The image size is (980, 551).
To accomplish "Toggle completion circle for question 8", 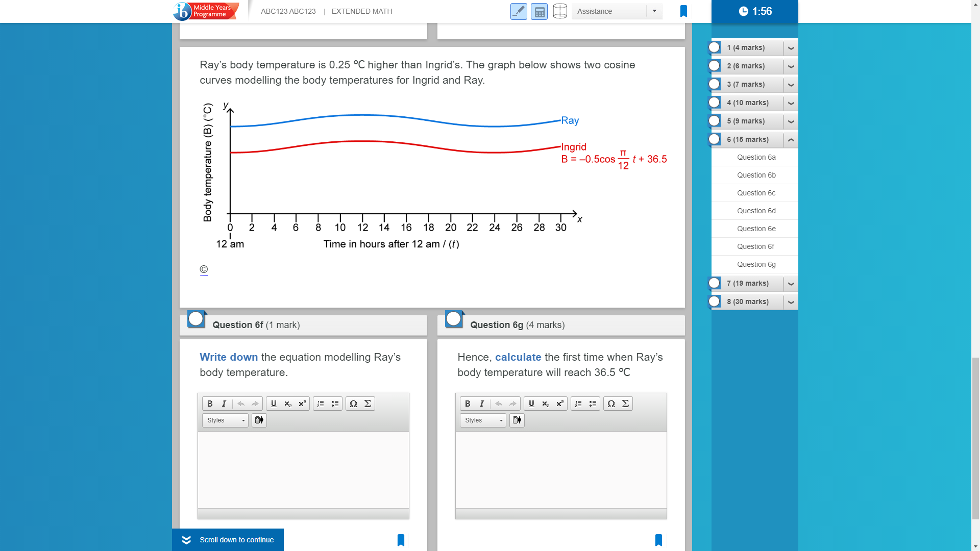I will (x=715, y=302).
